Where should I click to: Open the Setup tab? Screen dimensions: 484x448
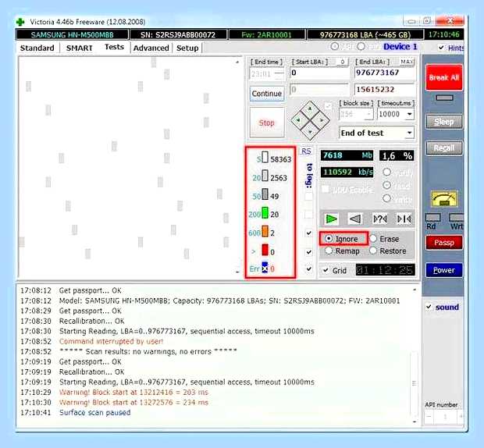187,48
